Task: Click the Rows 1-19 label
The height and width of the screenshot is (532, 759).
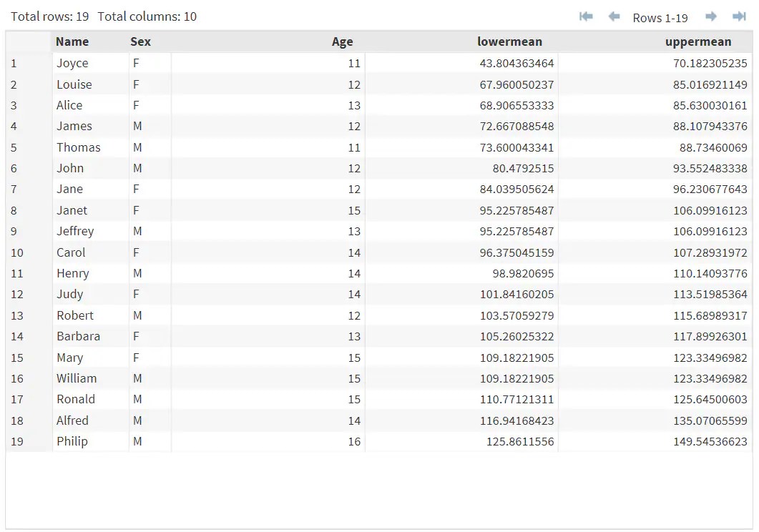Action: [660, 18]
